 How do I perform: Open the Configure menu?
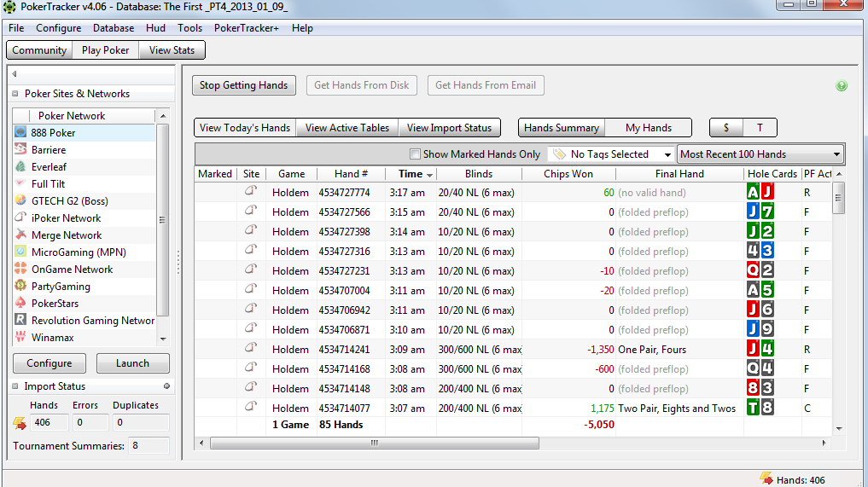[x=59, y=27]
